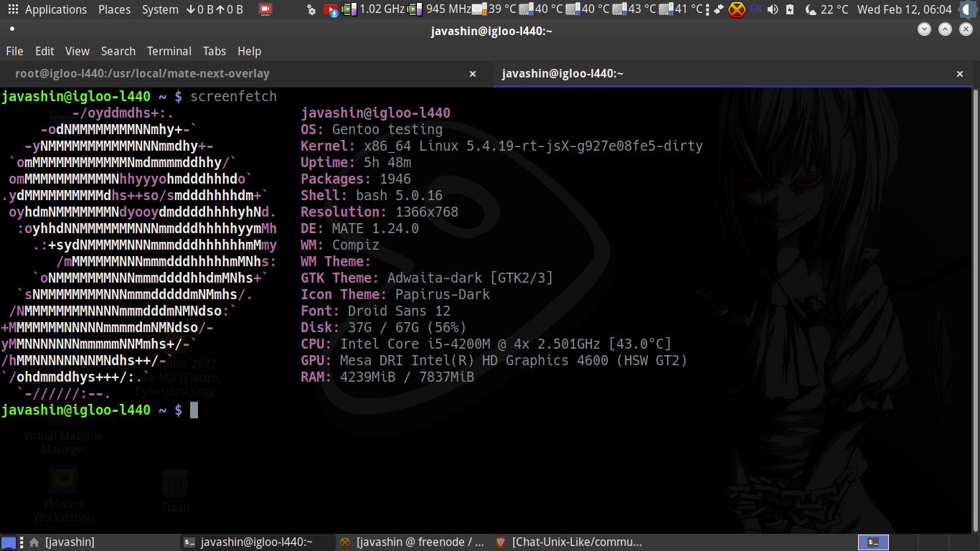The height and width of the screenshot is (551, 980).
Task: Open the Help menu
Action: (x=249, y=51)
